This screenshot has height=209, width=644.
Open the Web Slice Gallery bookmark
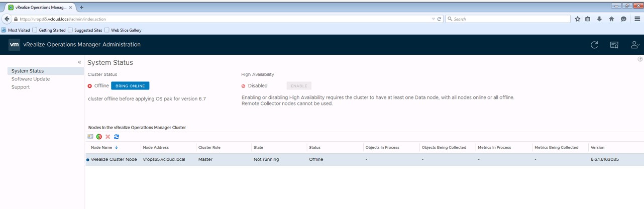123,30
